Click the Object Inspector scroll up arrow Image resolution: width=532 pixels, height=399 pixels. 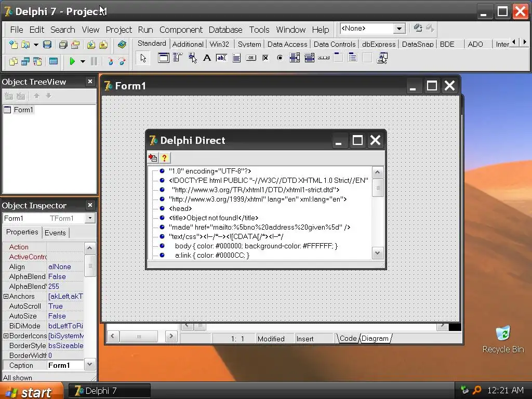tap(89, 248)
